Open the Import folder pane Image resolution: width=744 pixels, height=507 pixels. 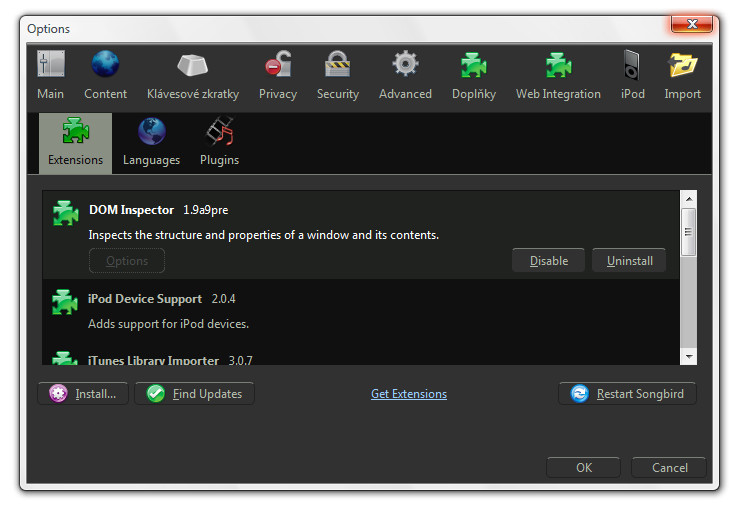tap(682, 76)
